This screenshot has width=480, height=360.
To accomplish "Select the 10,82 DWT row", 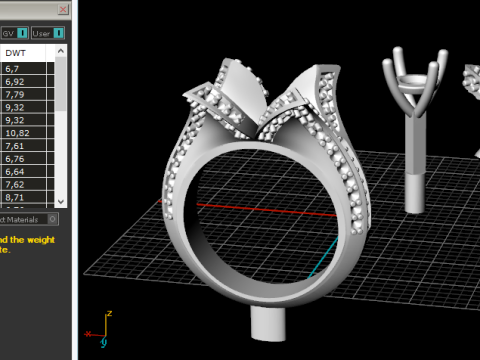I will 23,133.
